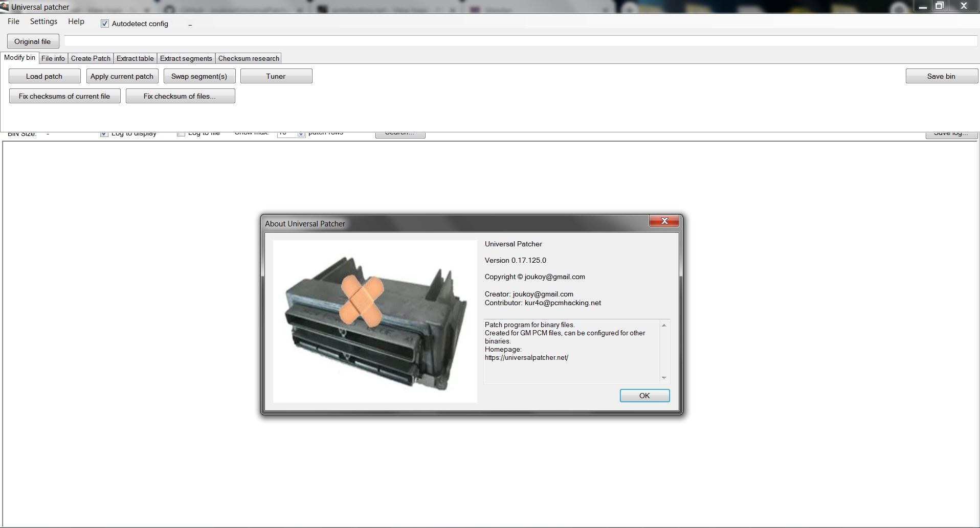Image resolution: width=980 pixels, height=528 pixels.
Task: Click the Version 0.17.125.0 text
Action: pos(516,260)
